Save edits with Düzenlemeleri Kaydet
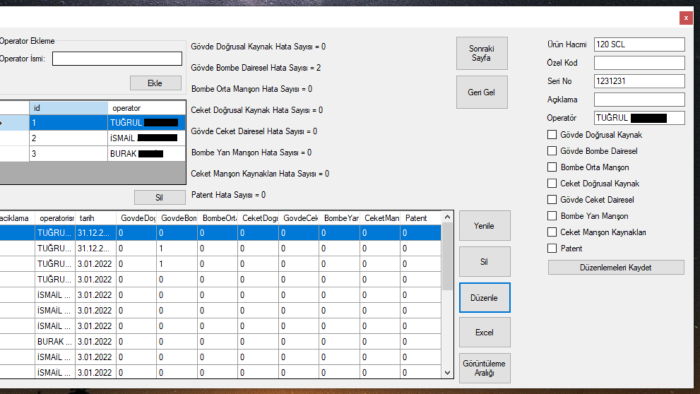 [x=616, y=268]
